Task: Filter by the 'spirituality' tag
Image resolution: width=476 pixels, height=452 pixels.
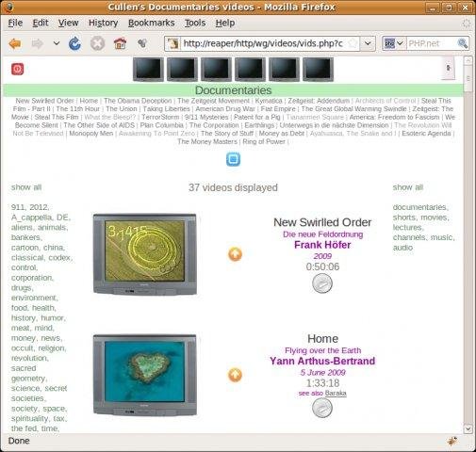Action: [x=30, y=419]
